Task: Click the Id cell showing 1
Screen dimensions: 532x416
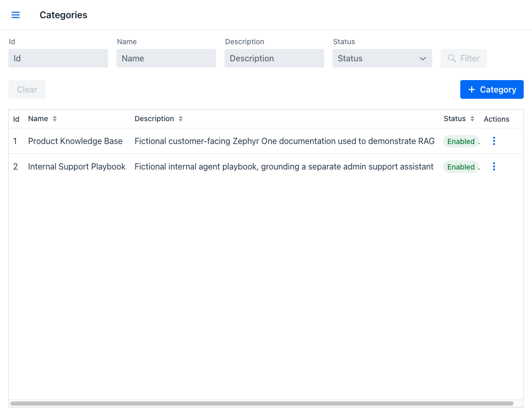Action: tap(15, 141)
